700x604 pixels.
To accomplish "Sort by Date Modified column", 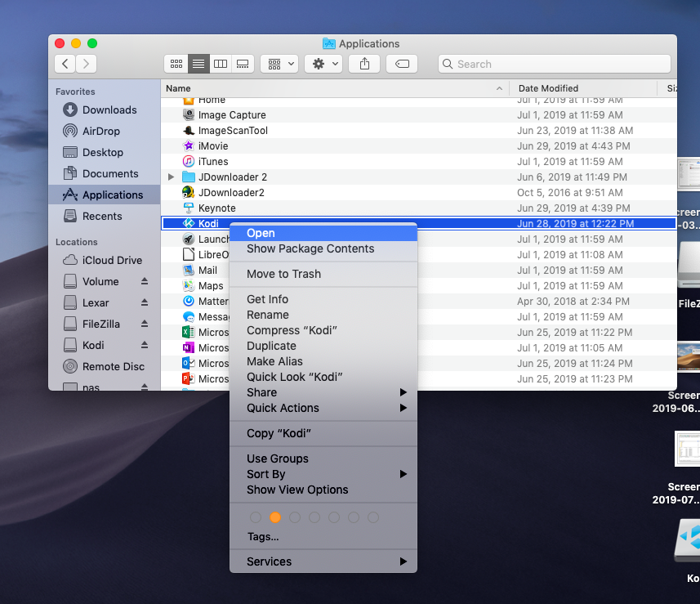I will [583, 88].
